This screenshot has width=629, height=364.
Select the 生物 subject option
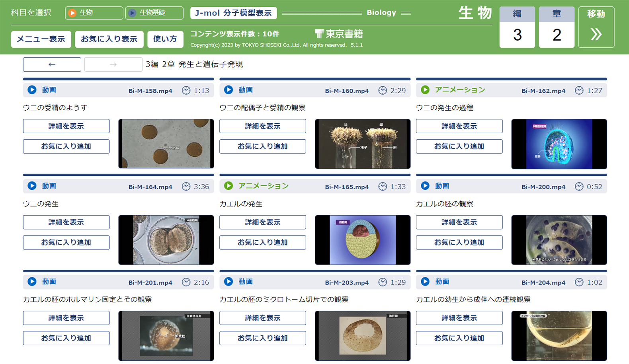[94, 13]
